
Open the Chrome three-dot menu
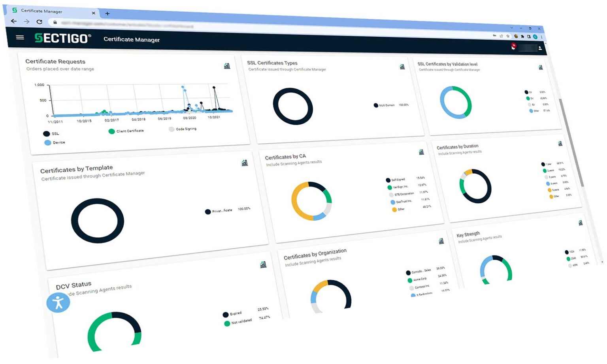[x=541, y=37]
